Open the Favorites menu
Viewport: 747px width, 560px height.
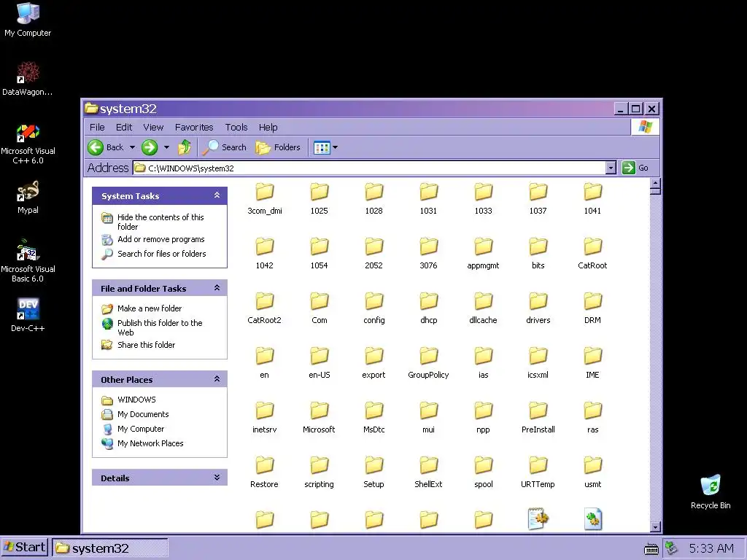[194, 127]
